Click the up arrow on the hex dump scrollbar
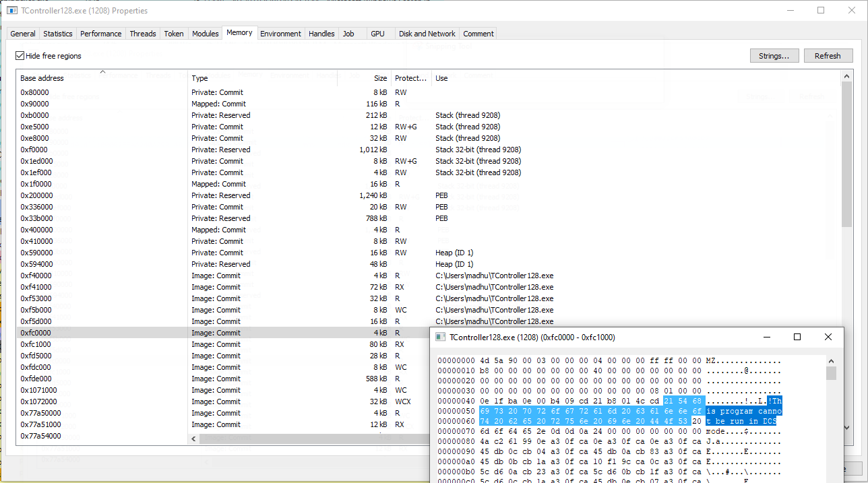Screen dimensions: 868x483 pyautogui.click(x=832, y=360)
